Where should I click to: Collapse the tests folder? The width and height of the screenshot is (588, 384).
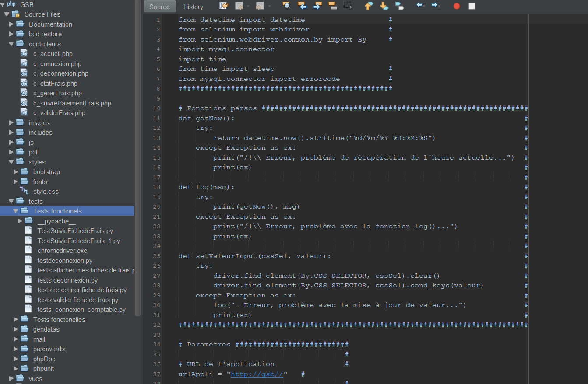(x=11, y=201)
